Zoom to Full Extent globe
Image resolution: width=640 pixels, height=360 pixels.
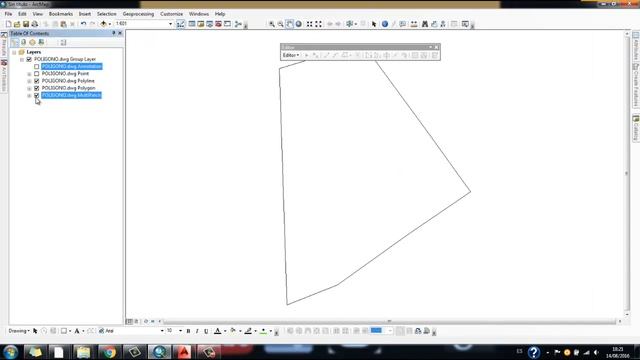coord(298,24)
